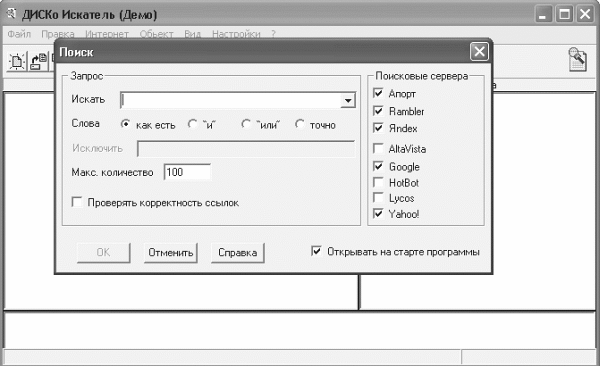This screenshot has height=366, width=600.
Task: Click the Отменить button
Action: [x=171, y=253]
